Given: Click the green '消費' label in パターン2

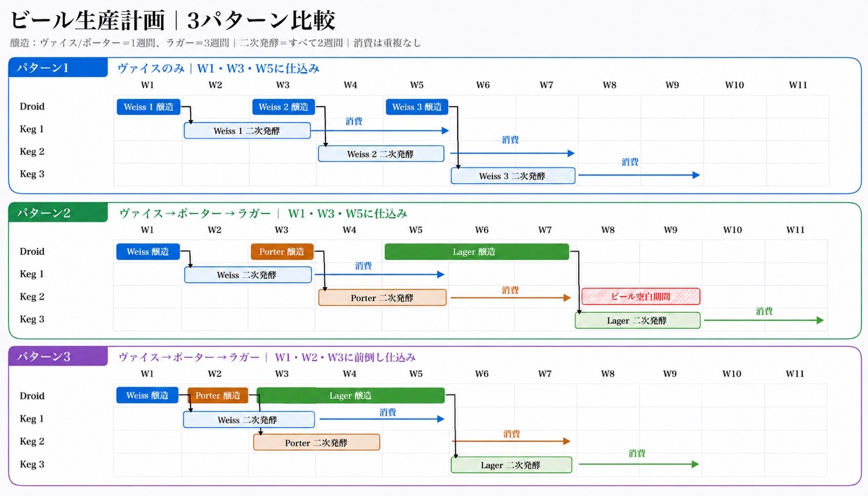Looking at the screenshot, I should point(764,311).
